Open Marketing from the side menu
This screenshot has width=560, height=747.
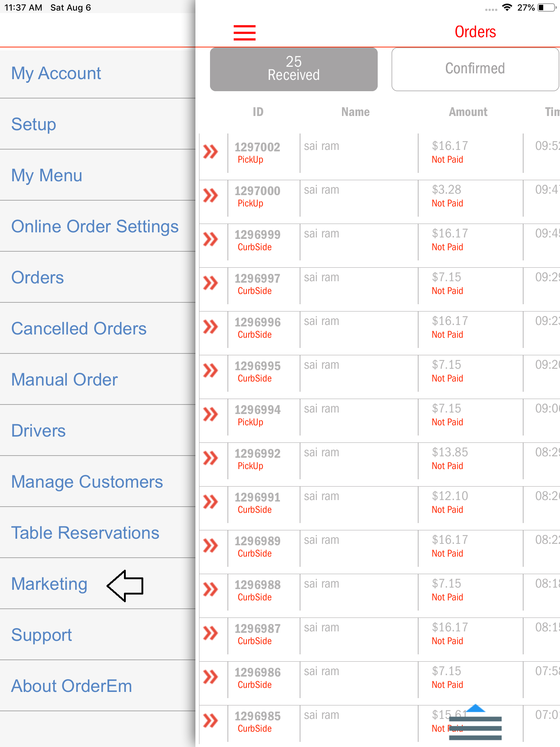[50, 584]
